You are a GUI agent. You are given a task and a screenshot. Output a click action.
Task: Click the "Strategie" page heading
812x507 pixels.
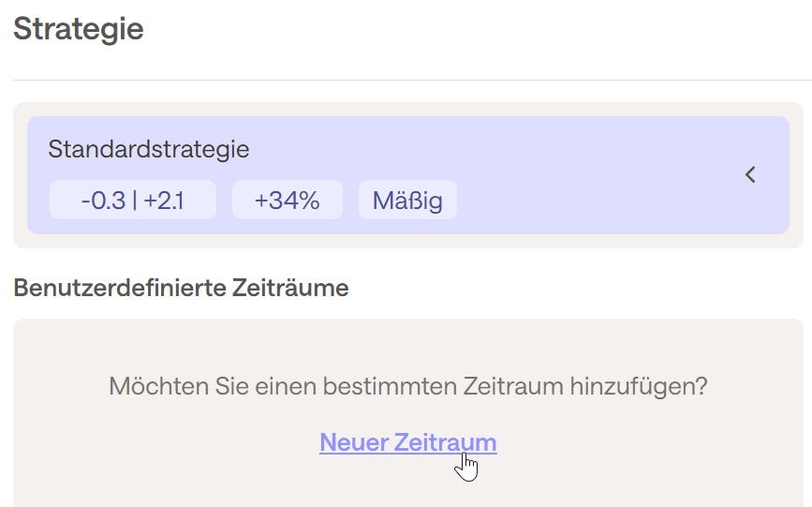79,28
